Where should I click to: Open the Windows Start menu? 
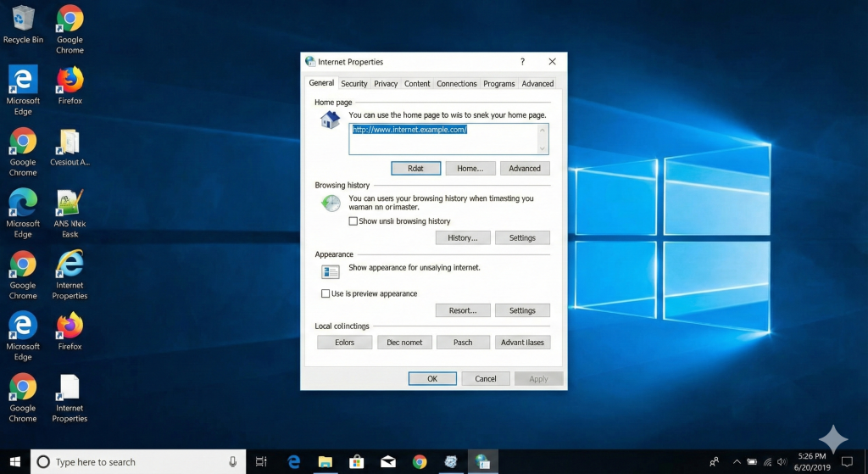coord(15,461)
